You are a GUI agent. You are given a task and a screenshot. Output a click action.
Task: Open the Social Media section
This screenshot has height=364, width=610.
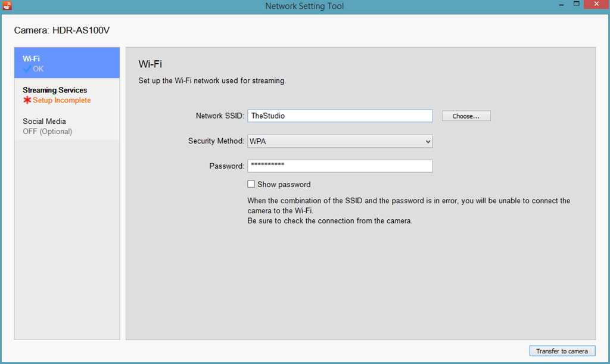(67, 126)
